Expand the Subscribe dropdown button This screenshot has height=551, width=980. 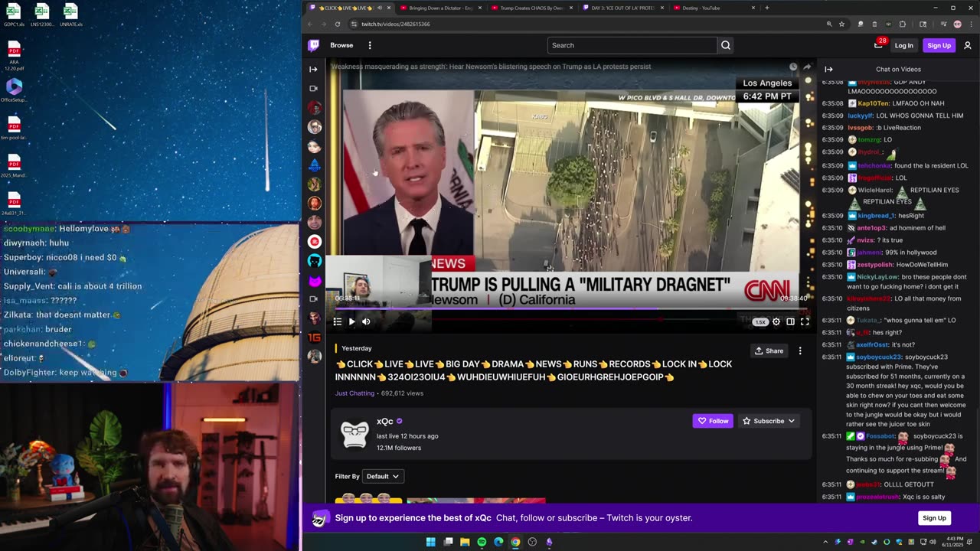click(769, 421)
